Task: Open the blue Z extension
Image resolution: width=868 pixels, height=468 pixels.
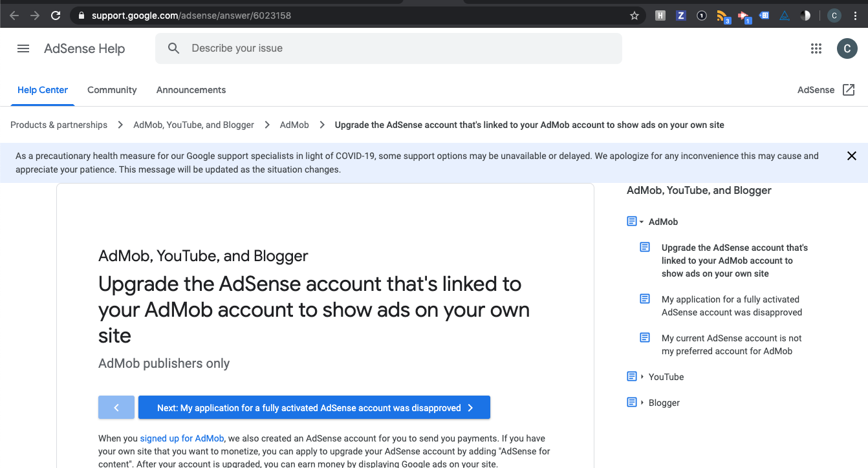Action: 681,16
